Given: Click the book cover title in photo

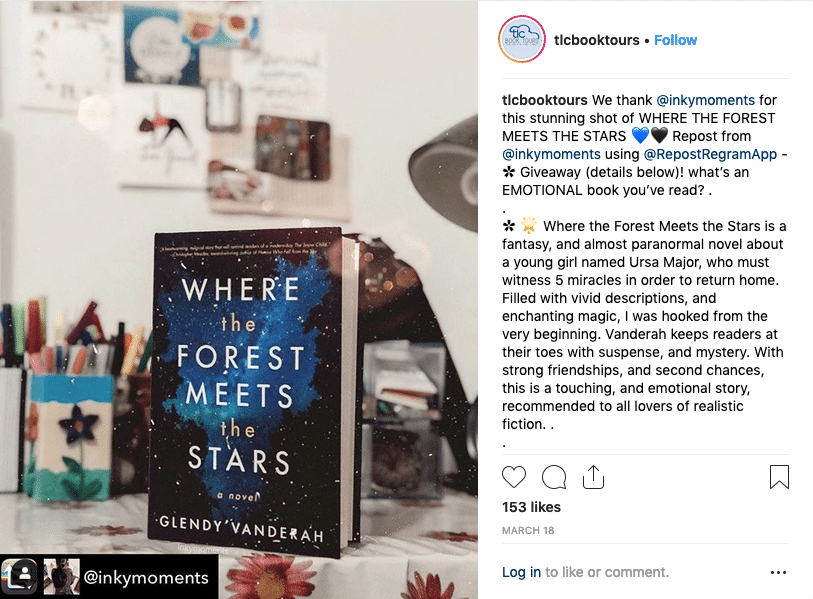Looking at the screenshot, I should (241, 376).
